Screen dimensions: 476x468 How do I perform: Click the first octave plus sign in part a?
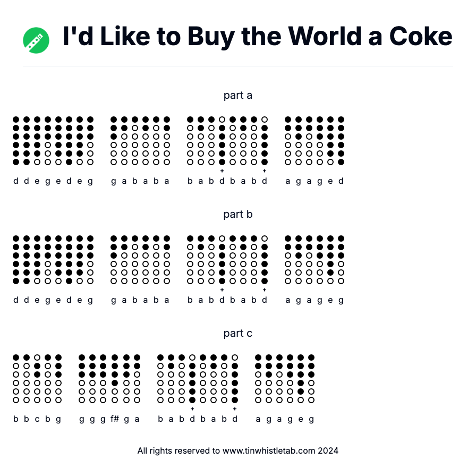(x=222, y=171)
